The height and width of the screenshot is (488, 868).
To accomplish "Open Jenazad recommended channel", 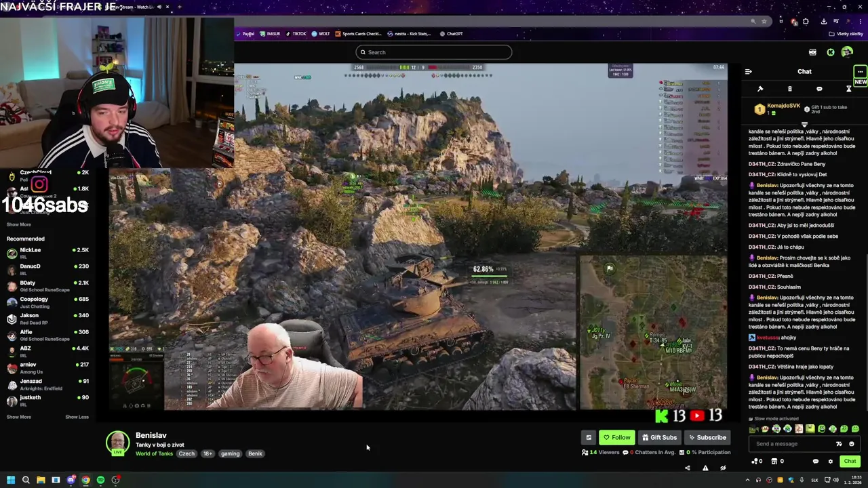I will coord(47,384).
